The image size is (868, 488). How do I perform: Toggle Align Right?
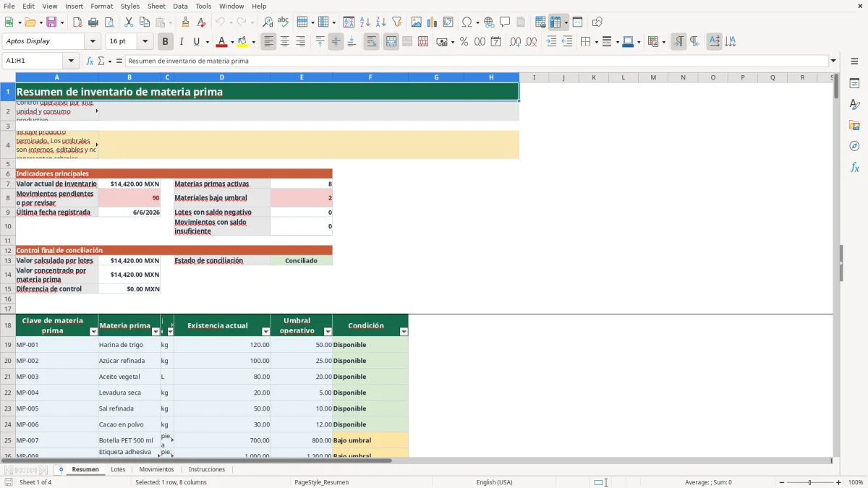301,42
